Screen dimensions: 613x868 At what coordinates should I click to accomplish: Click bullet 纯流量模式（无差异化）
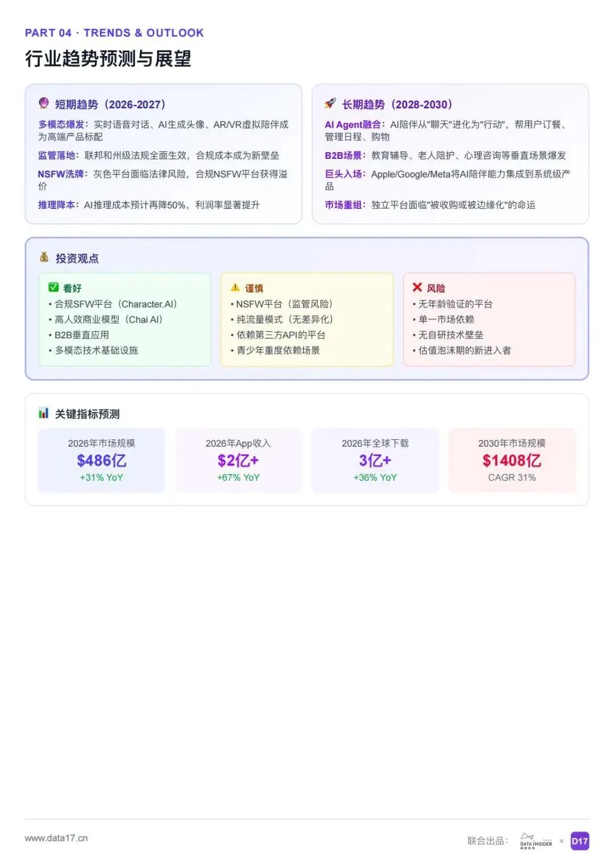pyautogui.click(x=283, y=319)
